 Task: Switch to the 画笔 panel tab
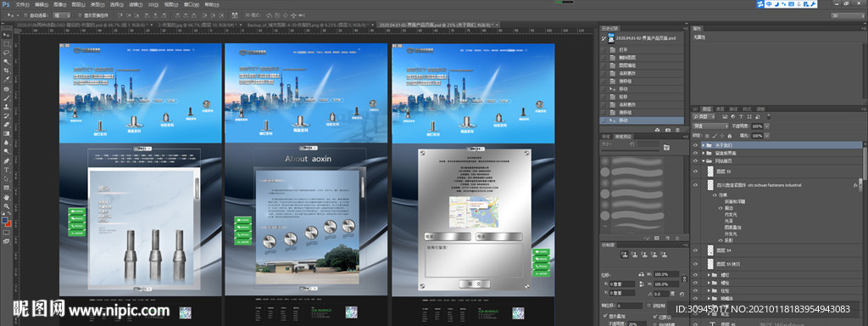tap(606, 136)
